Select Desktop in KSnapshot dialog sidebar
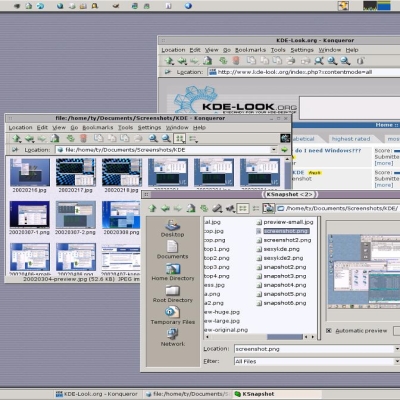 172,228
